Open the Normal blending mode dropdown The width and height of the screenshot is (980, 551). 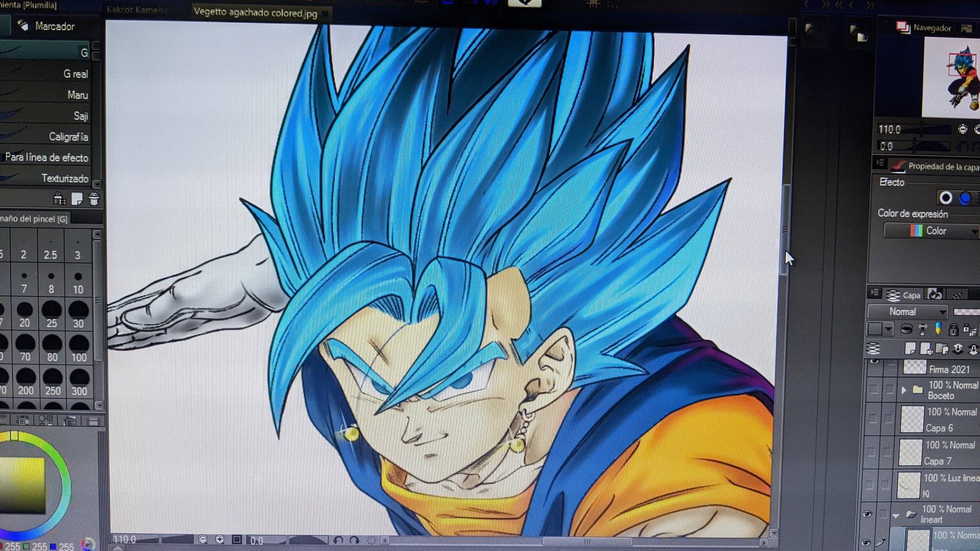tap(908, 312)
